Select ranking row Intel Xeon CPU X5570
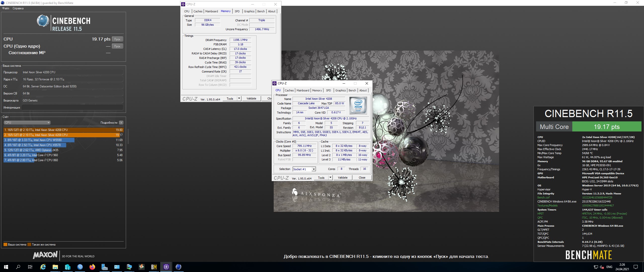The image size is (644, 272). click(x=64, y=145)
